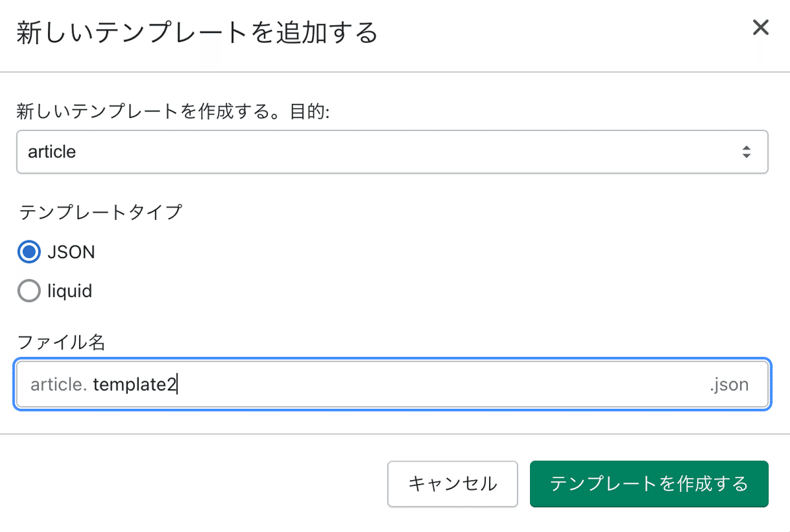Click the ファイル名 field label
Screen dimensions: 790x532
click(x=62, y=342)
